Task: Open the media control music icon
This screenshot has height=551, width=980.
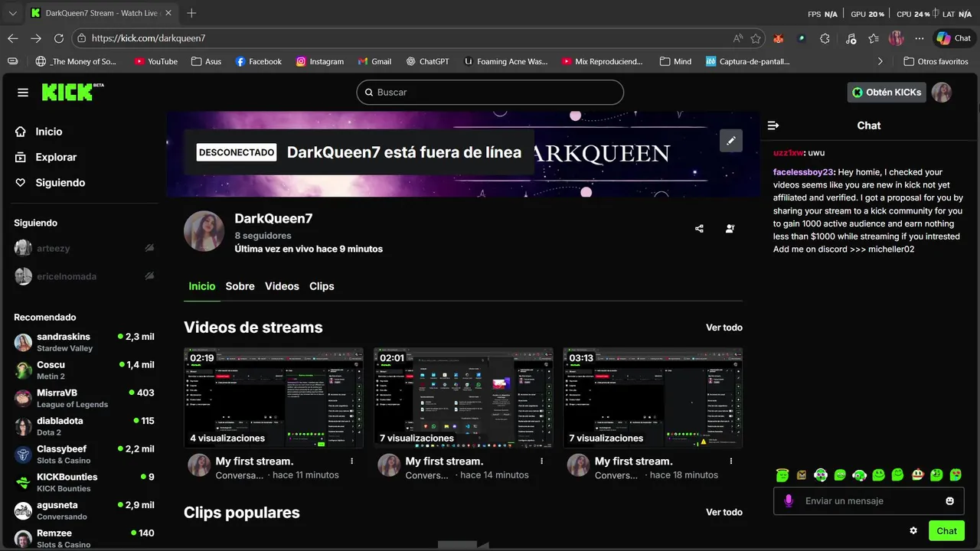Action: coord(851,38)
